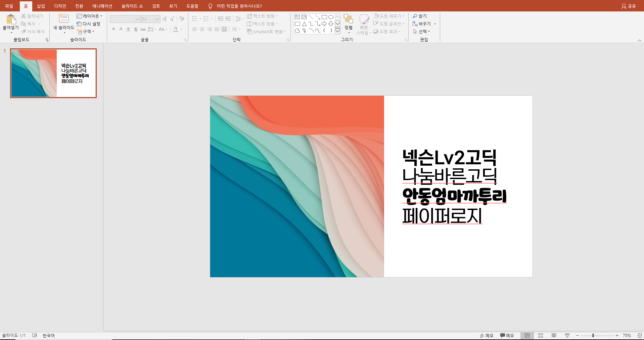
Task: Clear all formatting eraser icon
Action: point(182,19)
